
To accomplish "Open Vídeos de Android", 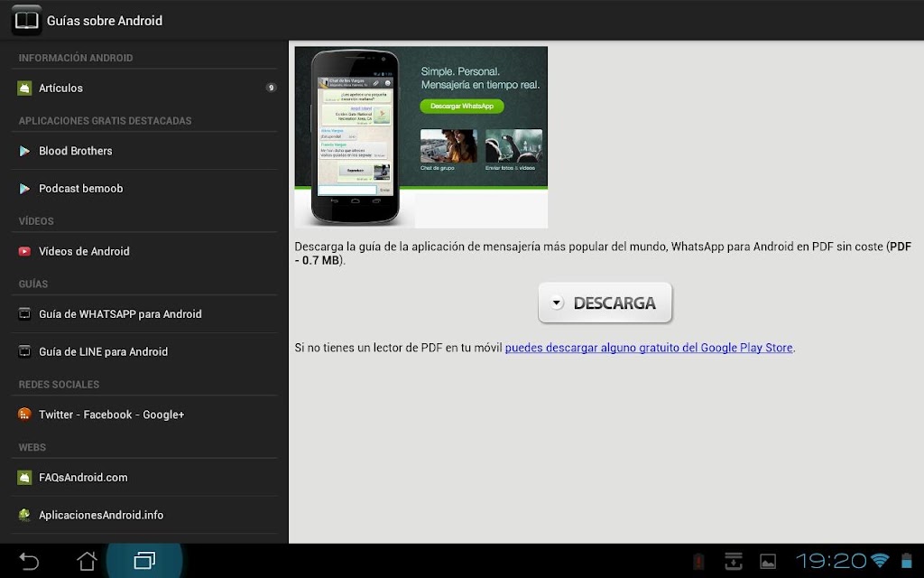I will [x=144, y=251].
